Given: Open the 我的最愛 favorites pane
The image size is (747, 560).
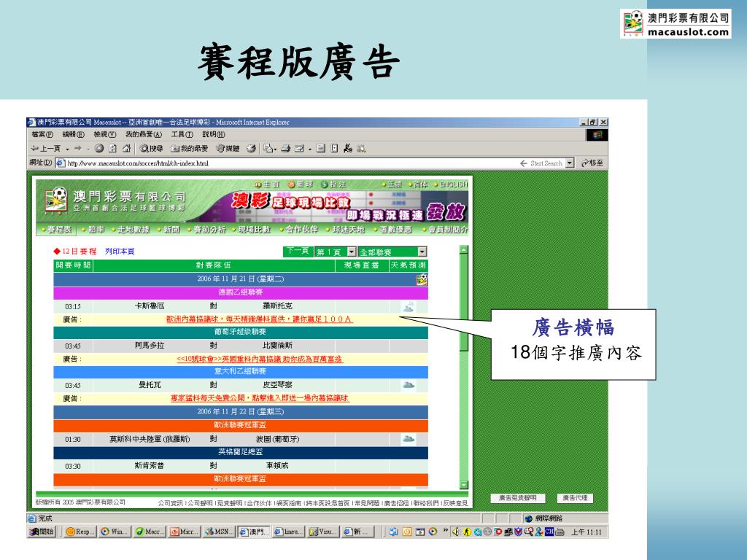Looking at the screenshot, I should tap(189, 149).
